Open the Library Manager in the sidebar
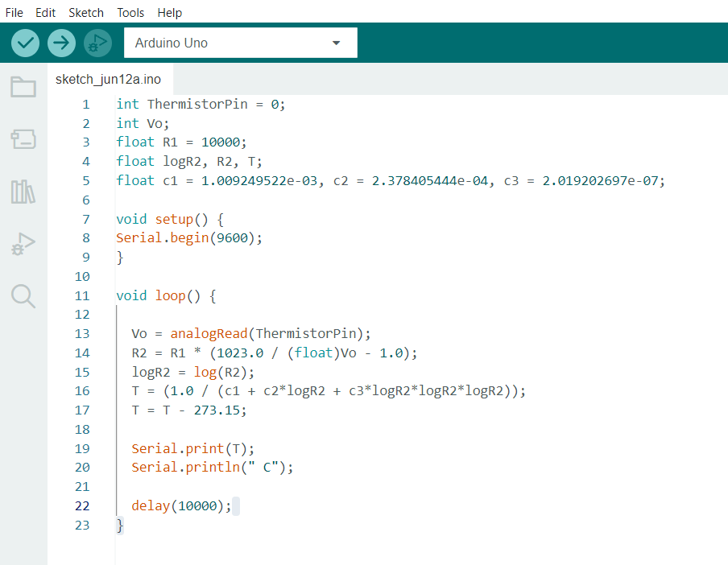Screen dimensions: 728x565 (x=23, y=192)
